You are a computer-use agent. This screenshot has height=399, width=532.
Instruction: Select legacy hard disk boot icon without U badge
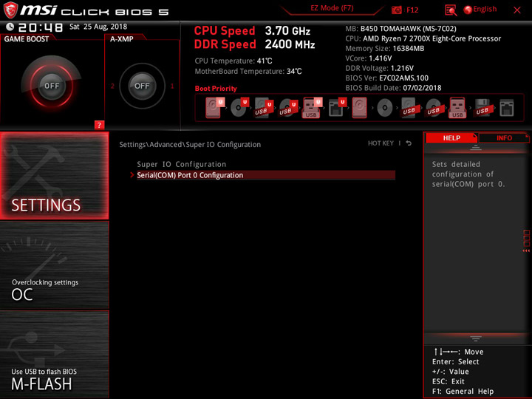pyautogui.click(x=360, y=108)
